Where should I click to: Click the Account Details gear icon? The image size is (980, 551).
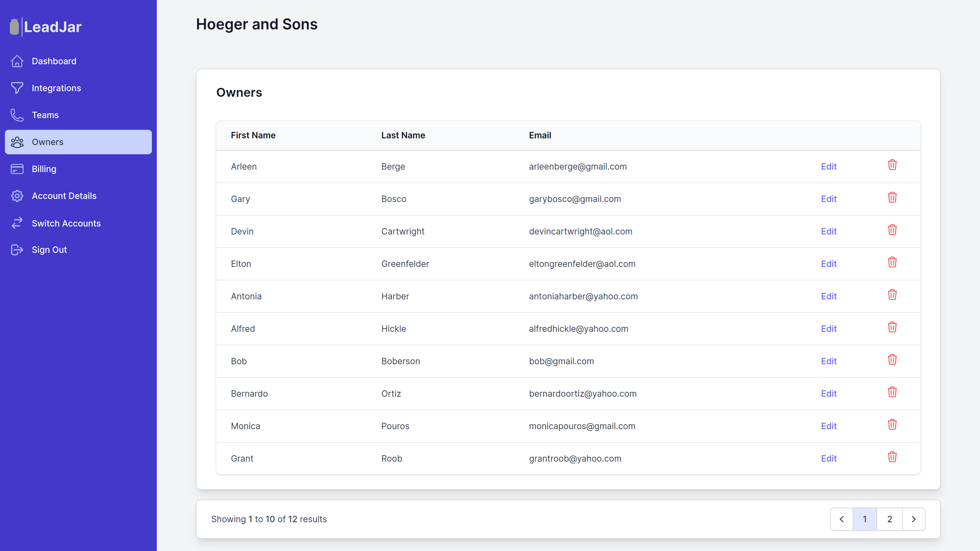17,196
